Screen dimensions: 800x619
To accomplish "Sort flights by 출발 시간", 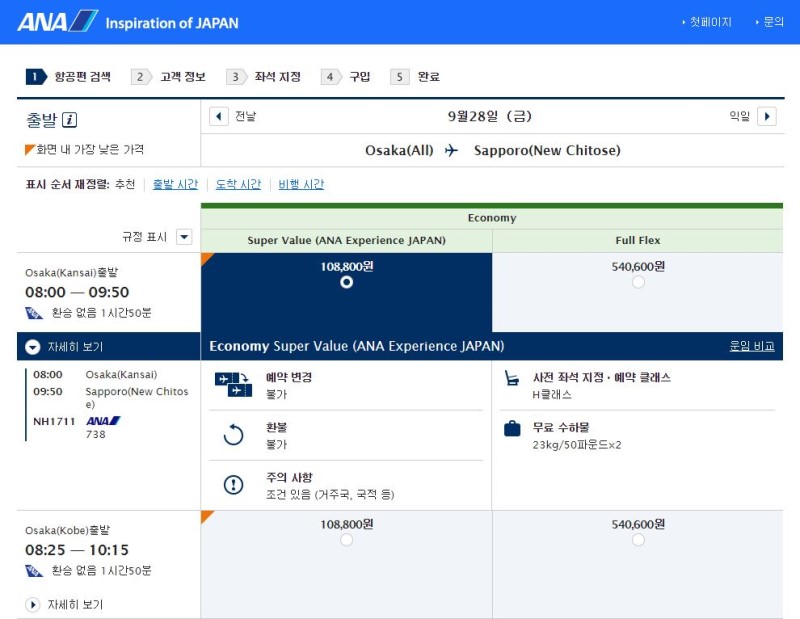I will [174, 184].
